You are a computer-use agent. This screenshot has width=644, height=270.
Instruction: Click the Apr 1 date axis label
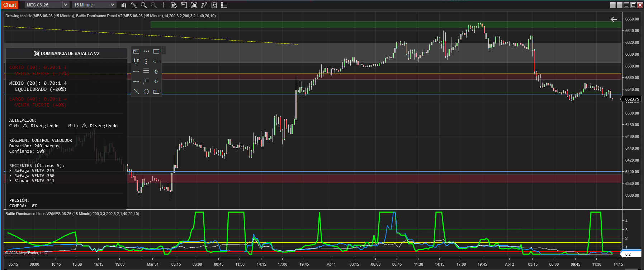pyautogui.click(x=331, y=264)
